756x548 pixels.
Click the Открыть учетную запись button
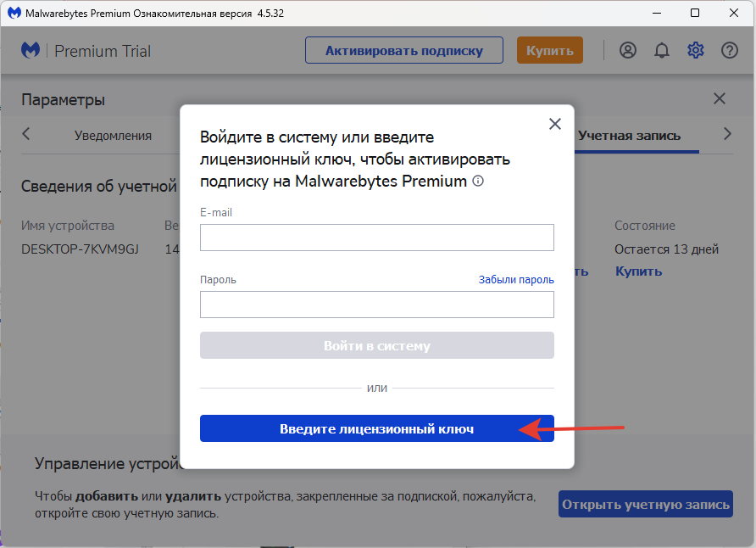(645, 505)
